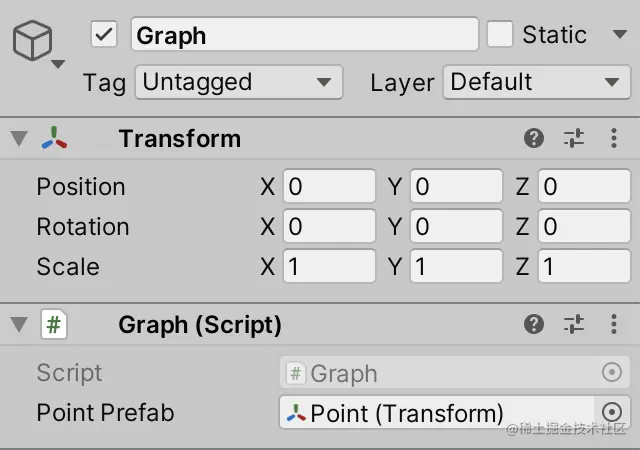Enable the Static checkbox
Viewport: 640px width, 450px height.
click(500, 34)
